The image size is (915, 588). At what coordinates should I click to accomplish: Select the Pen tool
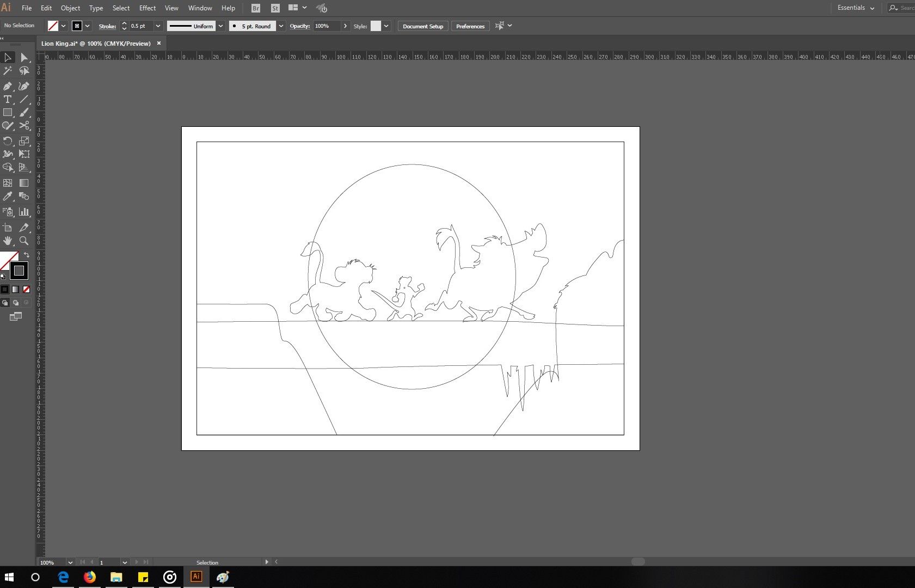point(8,86)
